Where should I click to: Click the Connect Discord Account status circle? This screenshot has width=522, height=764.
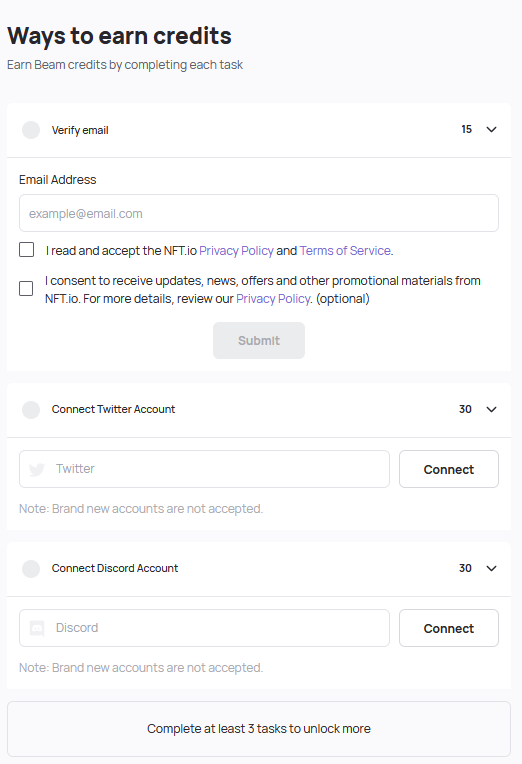coord(31,569)
